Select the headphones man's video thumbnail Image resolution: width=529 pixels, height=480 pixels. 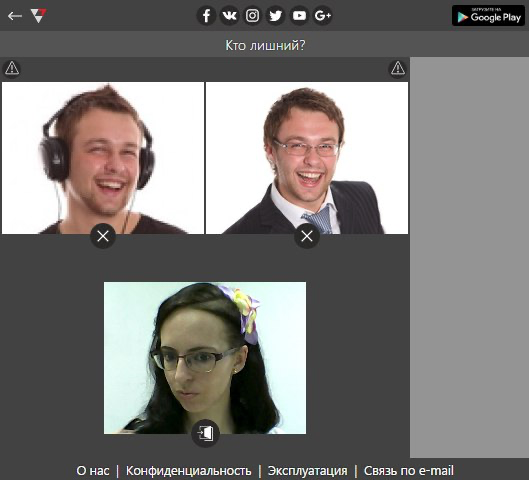(x=103, y=158)
